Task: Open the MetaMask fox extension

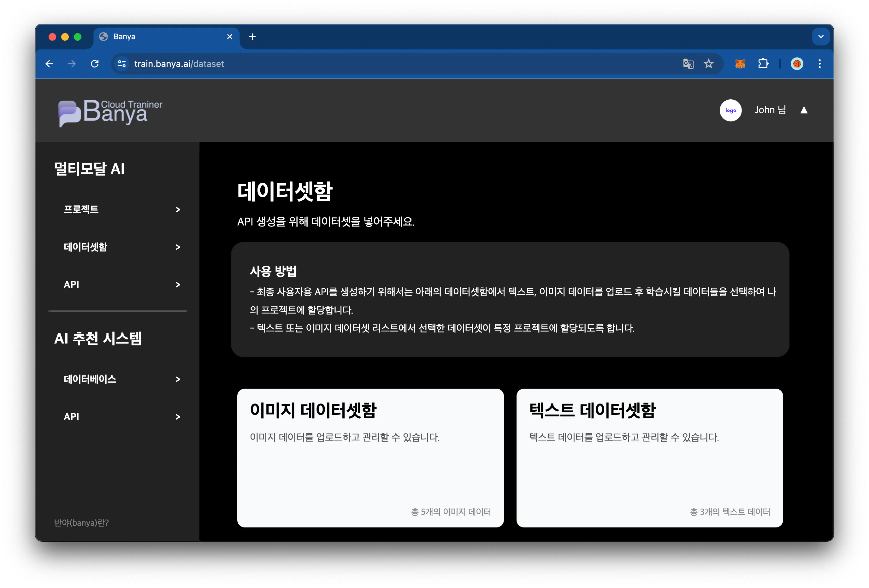Action: 740,64
